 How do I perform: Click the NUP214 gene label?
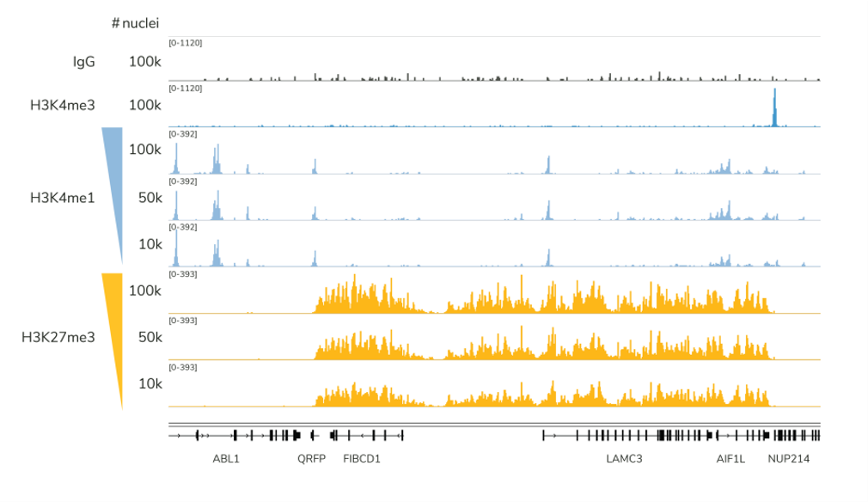click(x=788, y=459)
